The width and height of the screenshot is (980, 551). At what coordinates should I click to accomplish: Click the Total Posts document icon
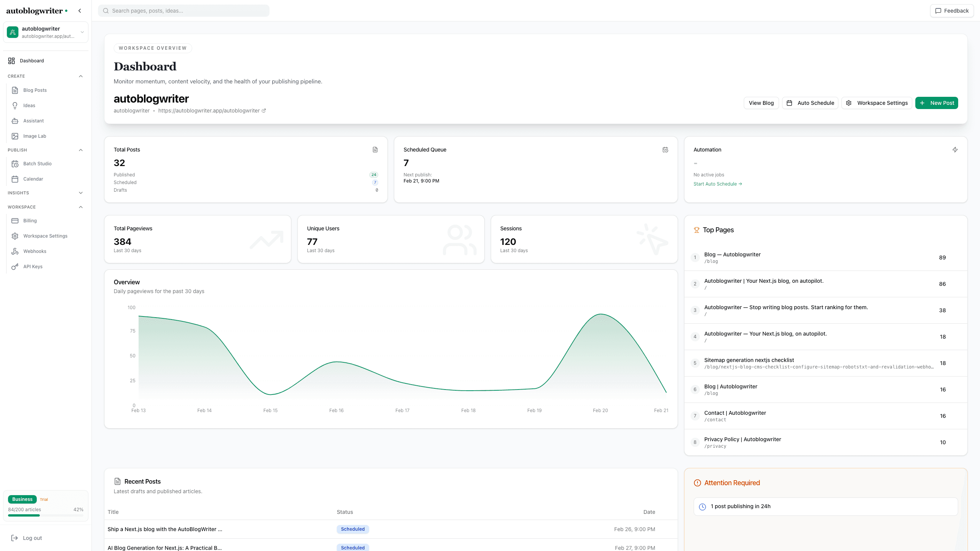(x=375, y=150)
